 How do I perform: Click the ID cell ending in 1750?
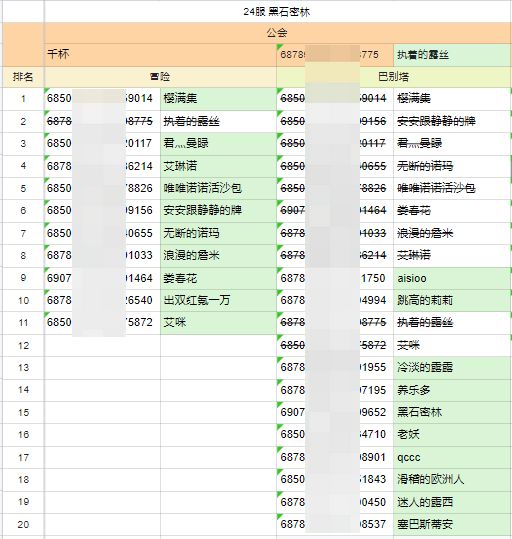[335, 278]
